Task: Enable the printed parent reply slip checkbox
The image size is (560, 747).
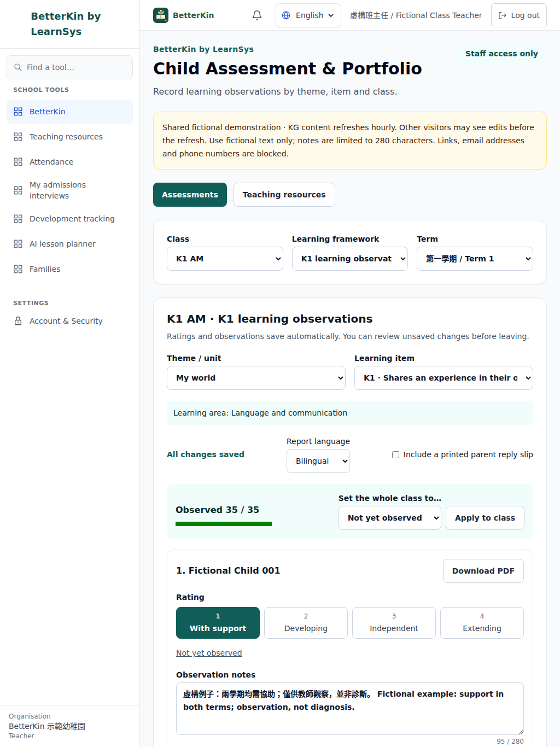Action: pyautogui.click(x=395, y=454)
